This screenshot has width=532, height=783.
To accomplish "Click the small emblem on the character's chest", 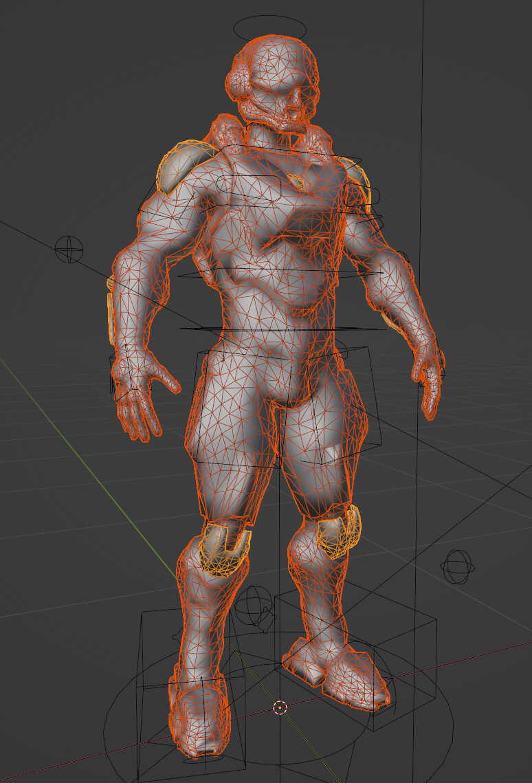I will (x=295, y=181).
